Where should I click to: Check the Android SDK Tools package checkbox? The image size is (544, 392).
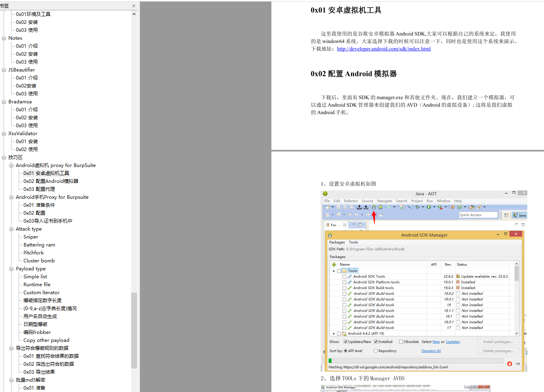(345, 276)
